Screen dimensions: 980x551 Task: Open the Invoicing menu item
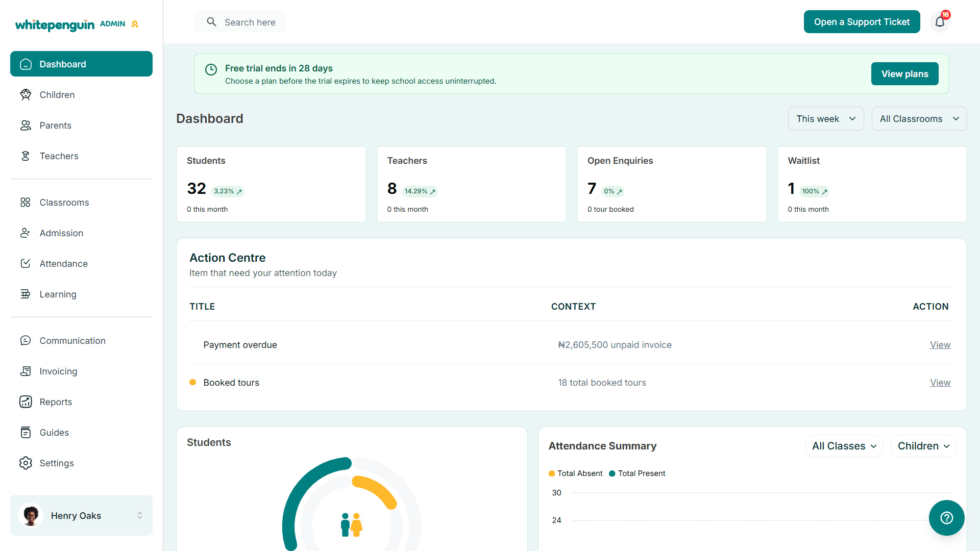pyautogui.click(x=81, y=371)
